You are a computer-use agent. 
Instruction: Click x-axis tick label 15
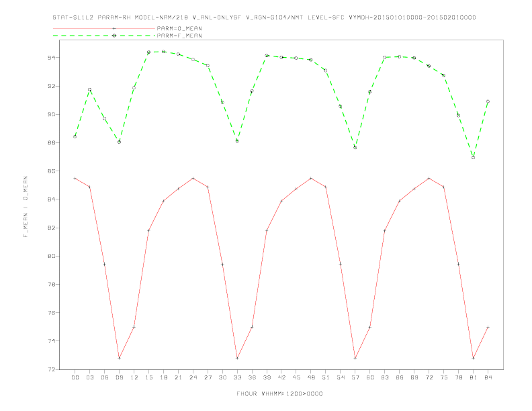148,377
